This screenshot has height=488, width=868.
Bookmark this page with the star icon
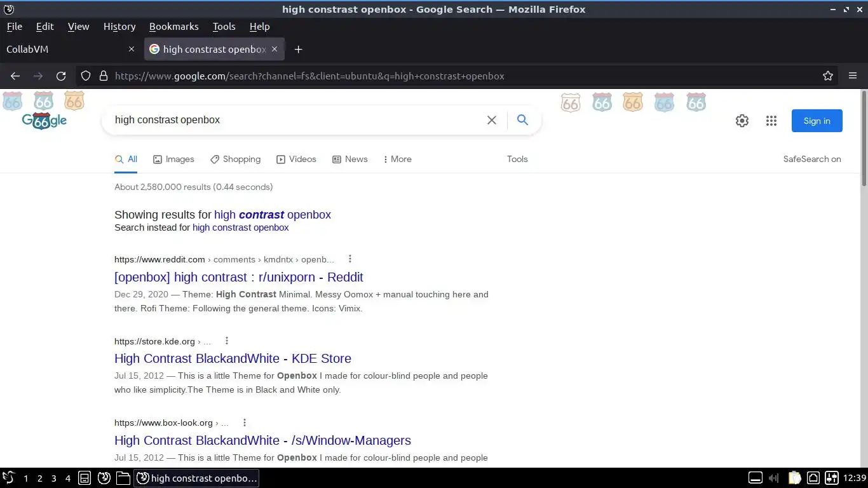[x=828, y=76]
